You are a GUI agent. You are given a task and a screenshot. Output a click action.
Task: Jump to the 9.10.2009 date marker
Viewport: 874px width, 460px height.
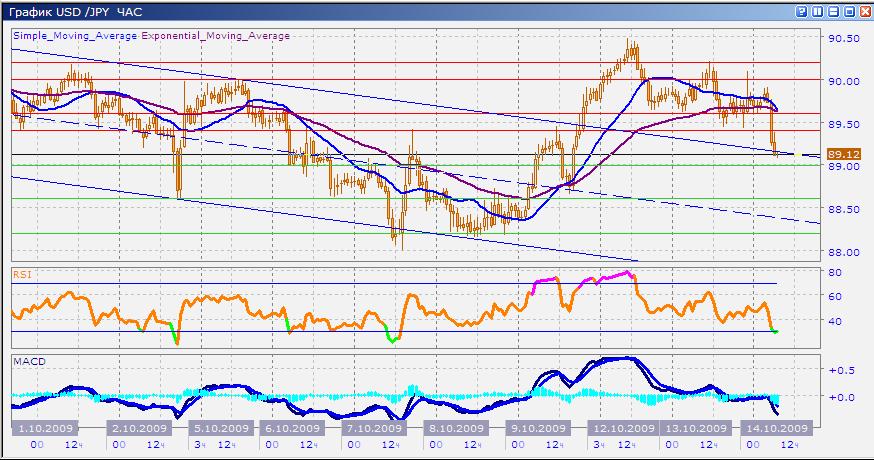(535, 428)
